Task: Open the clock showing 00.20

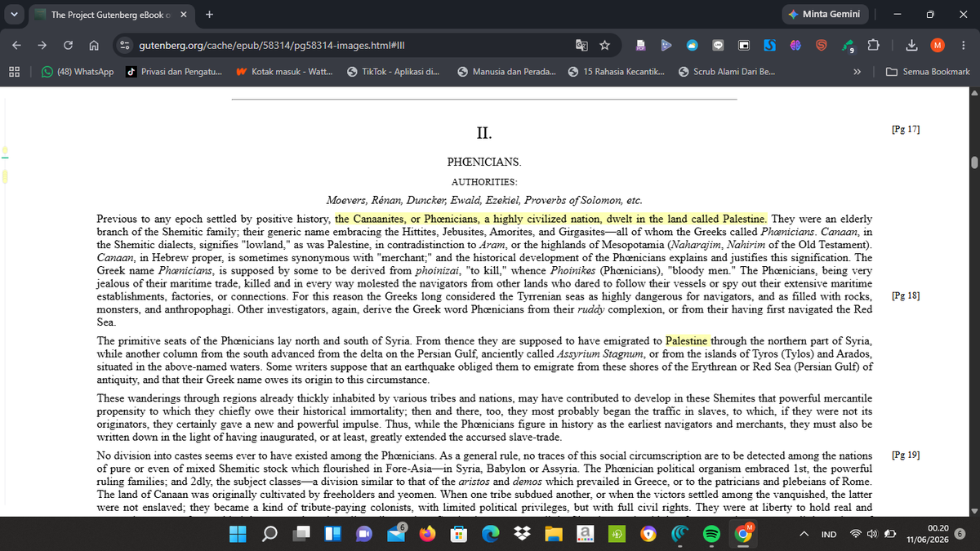Action: 927,534
